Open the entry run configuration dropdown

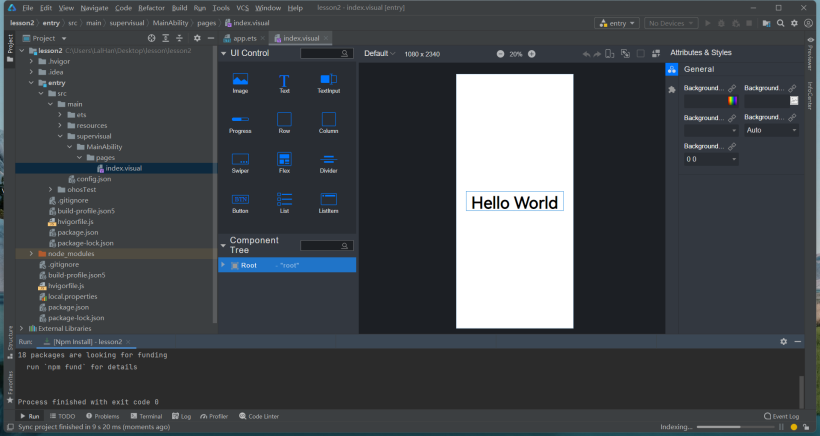[x=616, y=22]
